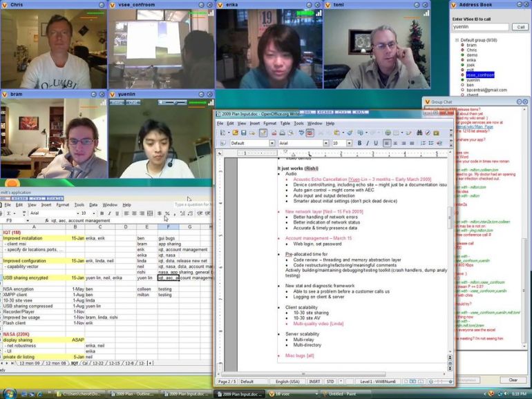Open the Navigator compass icon in Writer
532x399 pixels.
[x=428, y=133]
